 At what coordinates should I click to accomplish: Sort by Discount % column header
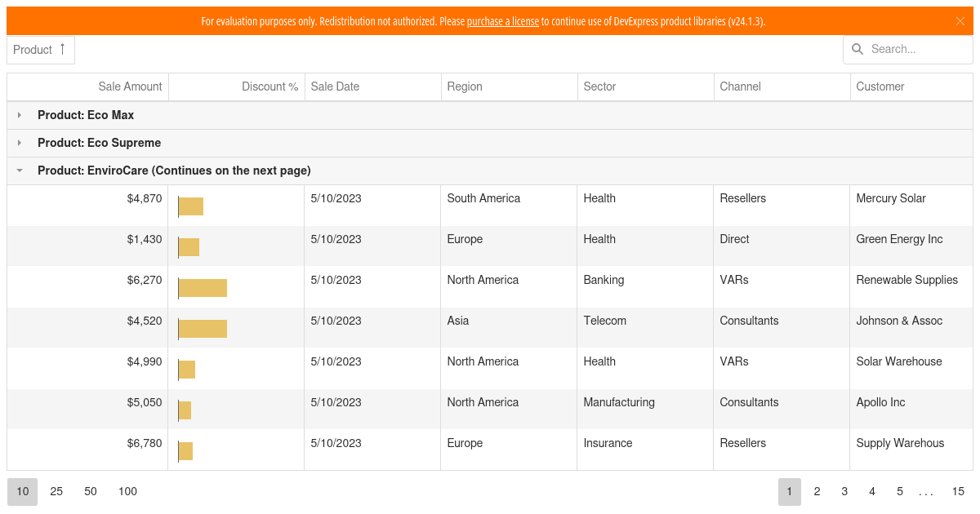(237, 86)
